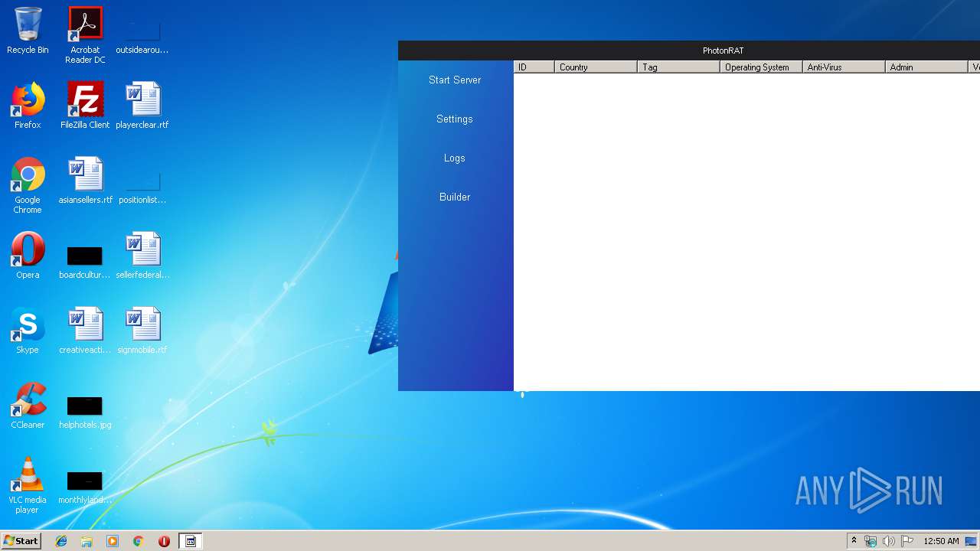Screen dimensions: 980x551
Task: Click the Show desktop button
Action: tap(972, 541)
